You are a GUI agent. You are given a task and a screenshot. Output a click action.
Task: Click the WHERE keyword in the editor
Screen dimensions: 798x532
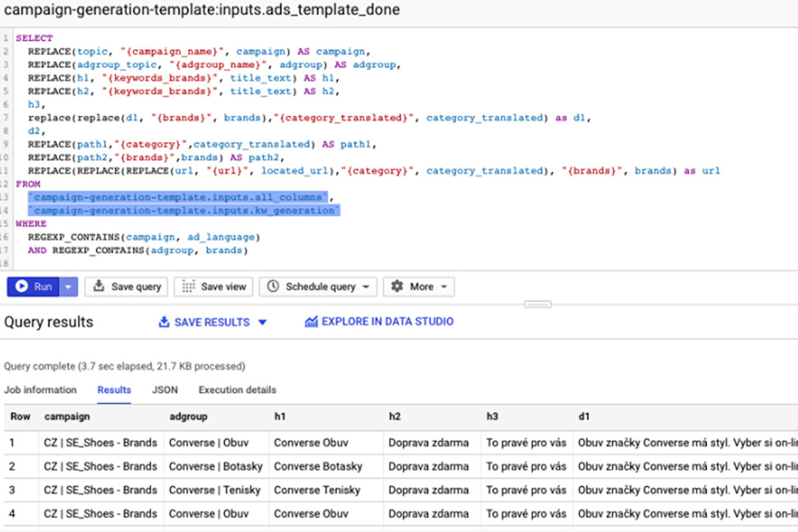tap(31, 224)
